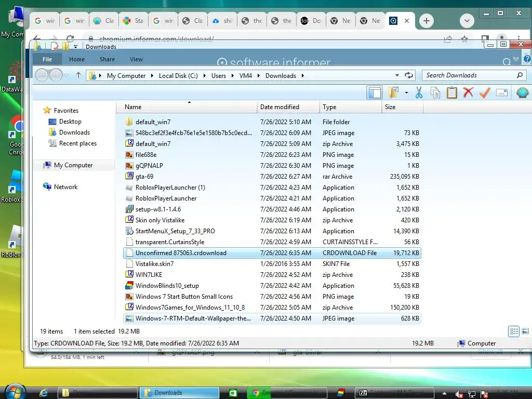Select the setup-w8.1-1.4.6 installer icon
Screen dimensions: 532x399
[129, 209]
